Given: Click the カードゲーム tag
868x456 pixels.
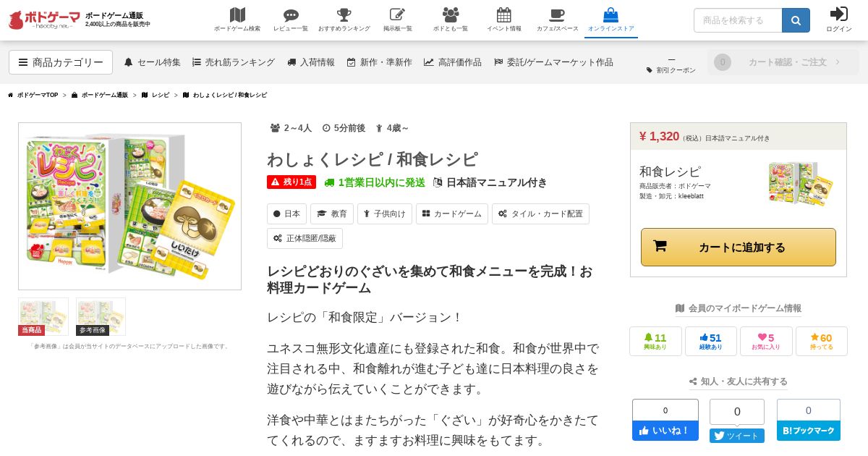Looking at the screenshot, I should [452, 214].
